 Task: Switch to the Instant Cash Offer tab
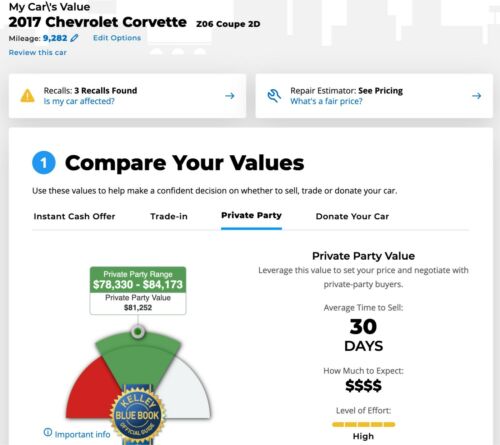tap(74, 216)
